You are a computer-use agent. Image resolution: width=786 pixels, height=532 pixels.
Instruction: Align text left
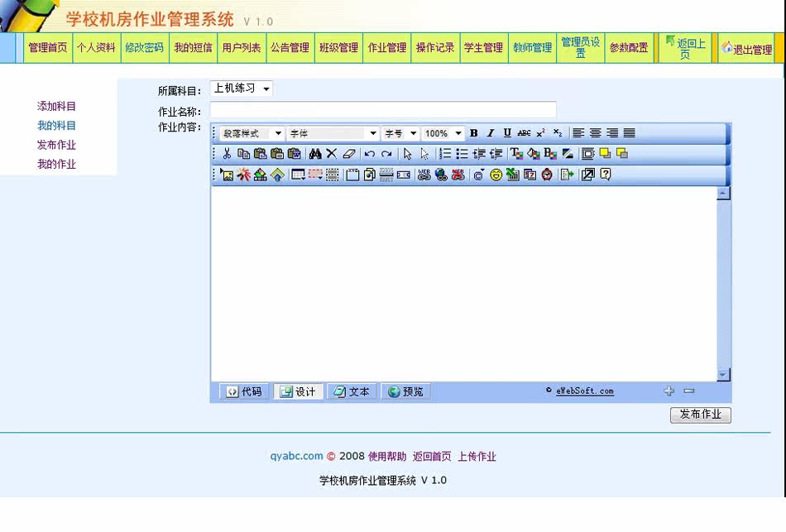[578, 133]
